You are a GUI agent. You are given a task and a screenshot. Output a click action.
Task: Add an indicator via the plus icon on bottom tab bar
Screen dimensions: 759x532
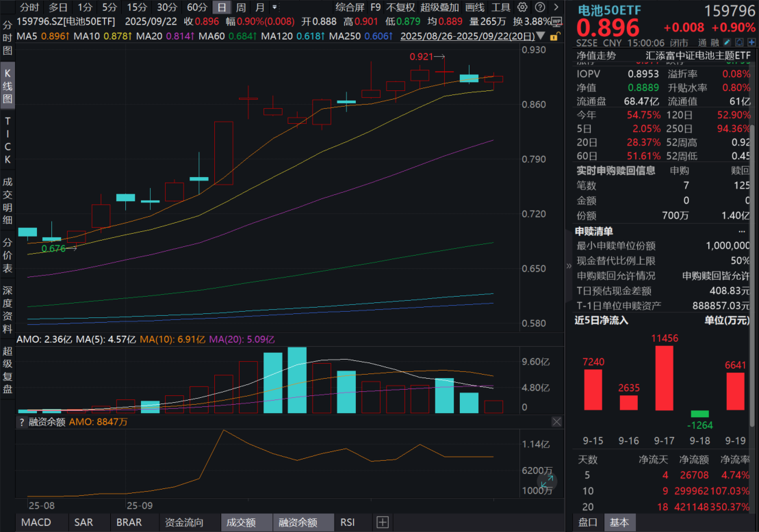coord(383,522)
